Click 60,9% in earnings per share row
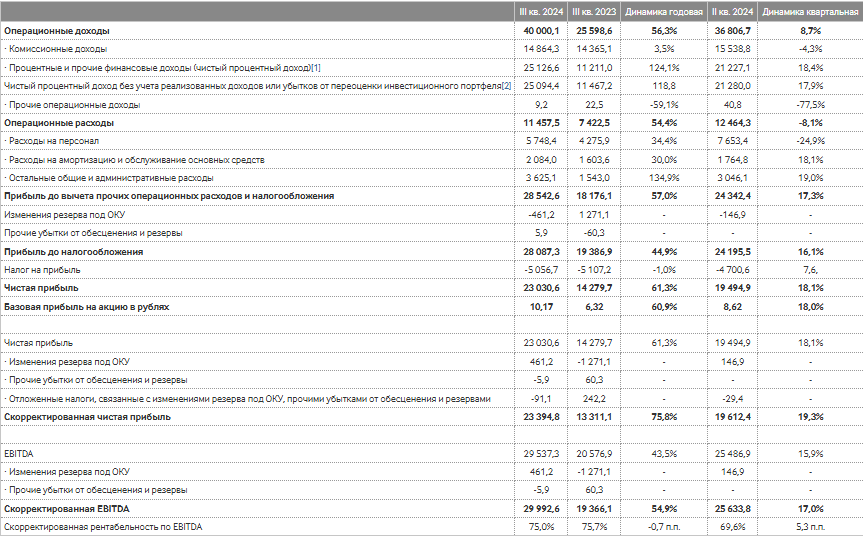This screenshot has width=863, height=537. 664,306
